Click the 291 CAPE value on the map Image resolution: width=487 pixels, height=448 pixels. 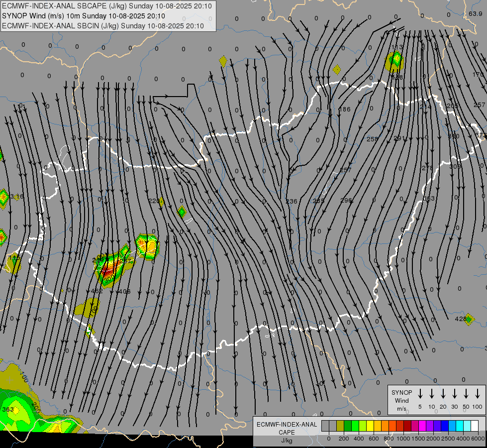pos(399,138)
